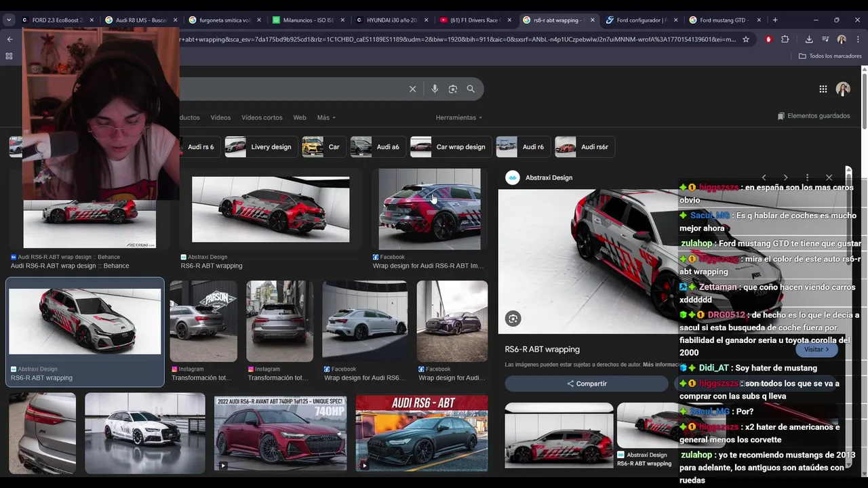This screenshot has width=868, height=488.
Task: Run the search with the magnifying glass icon
Action: click(471, 89)
